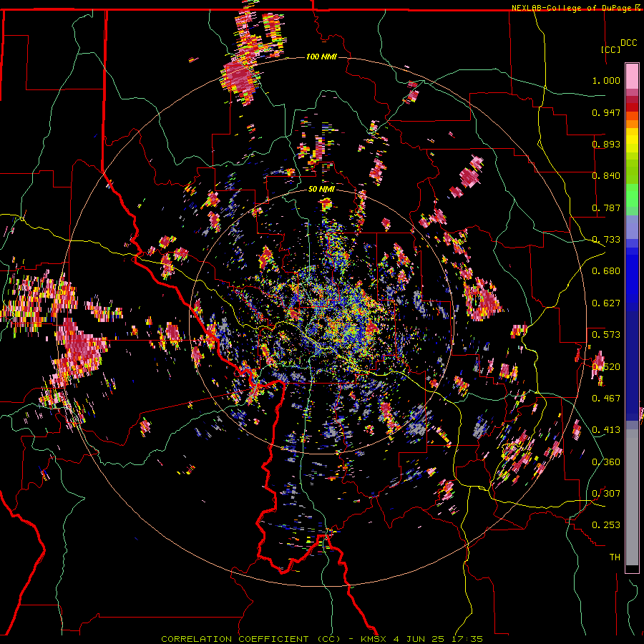Click the 1.000 value on the scale
Screen dimensions: 644x644
coord(606,80)
